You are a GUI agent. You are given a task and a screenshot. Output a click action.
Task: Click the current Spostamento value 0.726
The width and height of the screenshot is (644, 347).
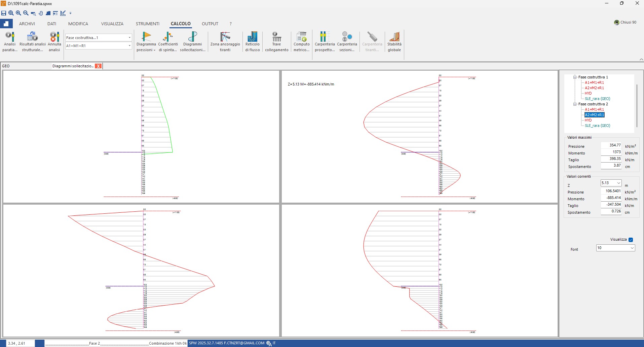[611, 211]
